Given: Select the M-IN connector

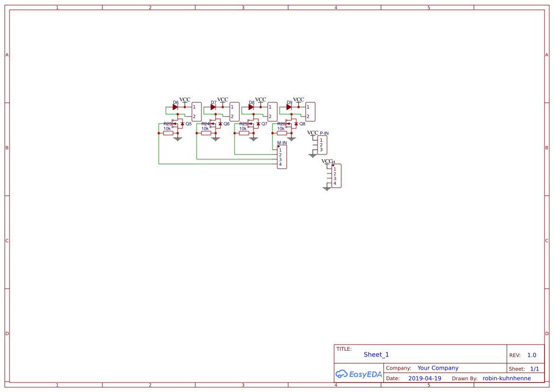Looking at the screenshot, I should click(282, 156).
